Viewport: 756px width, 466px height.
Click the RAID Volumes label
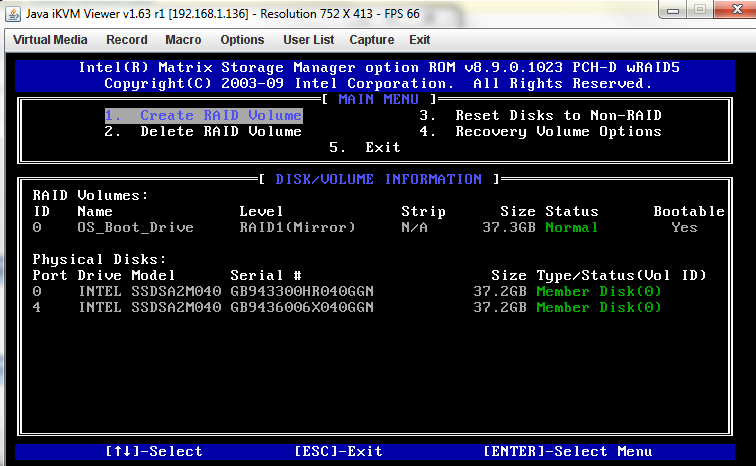pos(90,196)
